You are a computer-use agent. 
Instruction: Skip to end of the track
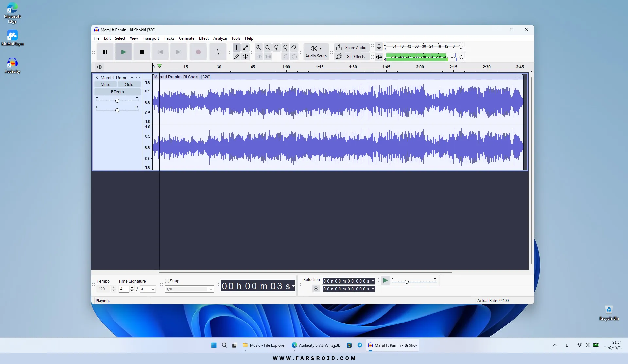(x=179, y=52)
